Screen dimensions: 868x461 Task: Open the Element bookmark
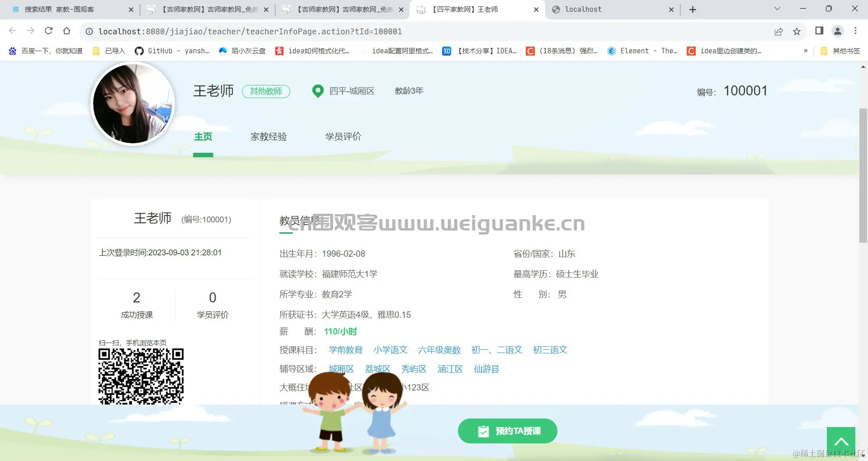[642, 51]
